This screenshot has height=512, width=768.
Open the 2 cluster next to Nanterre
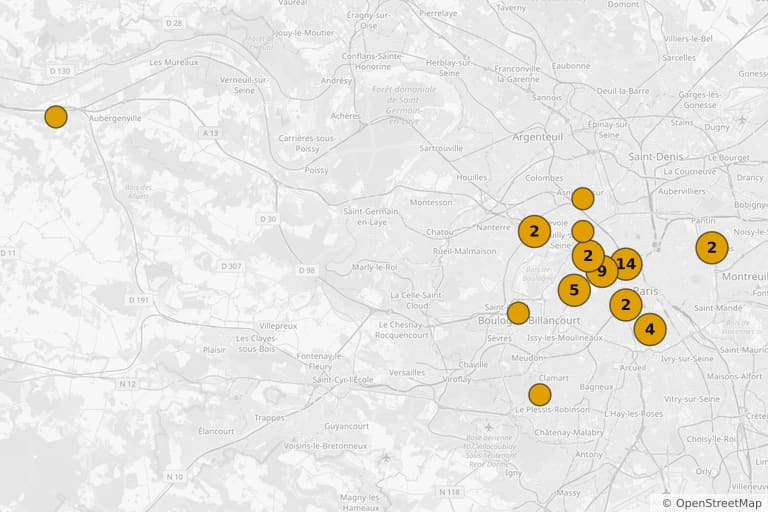534,231
